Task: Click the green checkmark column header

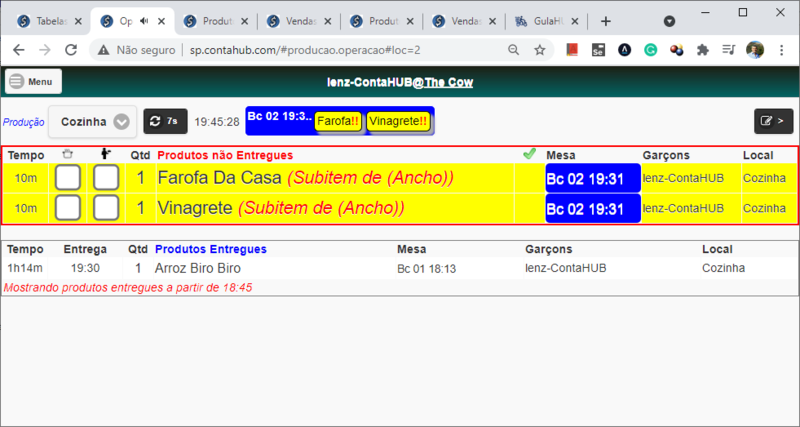Action: click(x=529, y=154)
